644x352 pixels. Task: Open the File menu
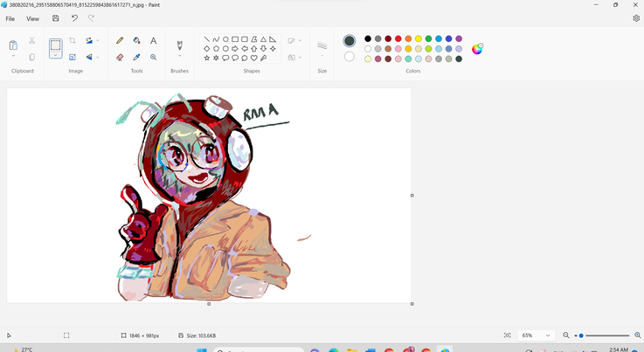[10, 18]
